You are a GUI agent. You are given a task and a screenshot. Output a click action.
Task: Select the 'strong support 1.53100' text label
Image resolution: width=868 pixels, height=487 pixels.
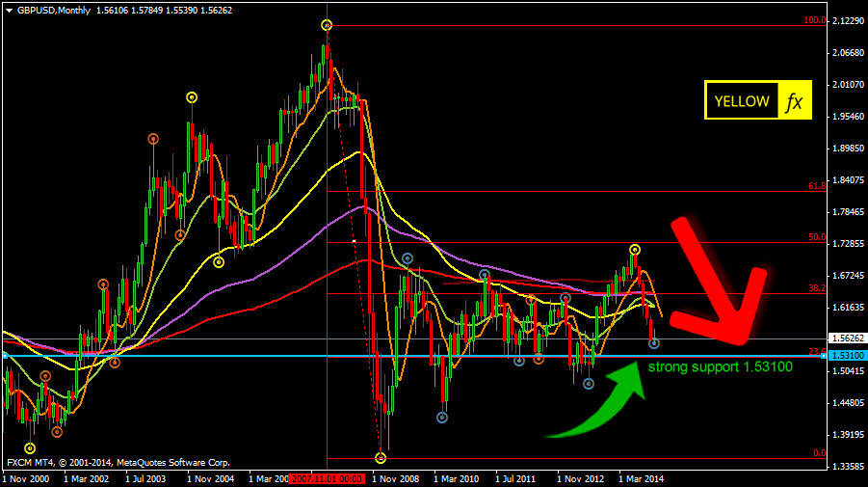tap(720, 367)
